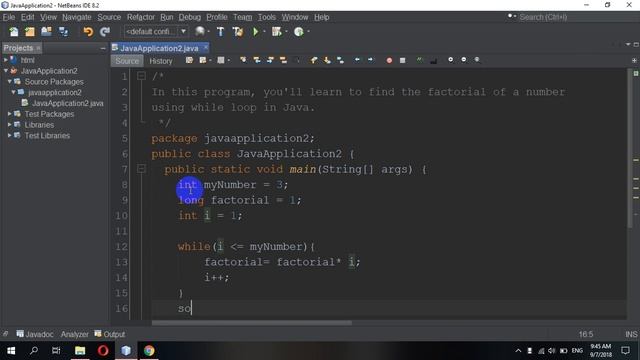The height and width of the screenshot is (360, 640).
Task: Expand Test Libraries node
Action: tap(9, 135)
